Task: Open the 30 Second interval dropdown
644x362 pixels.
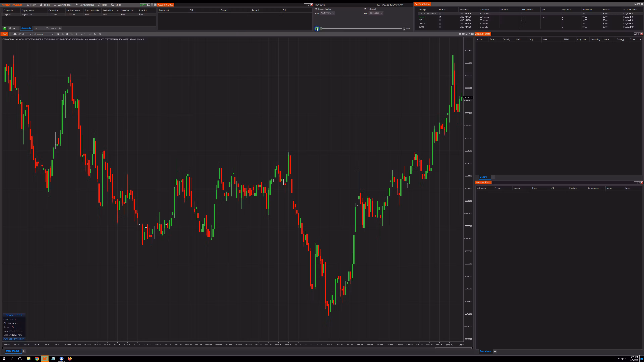Action: click(x=43, y=34)
